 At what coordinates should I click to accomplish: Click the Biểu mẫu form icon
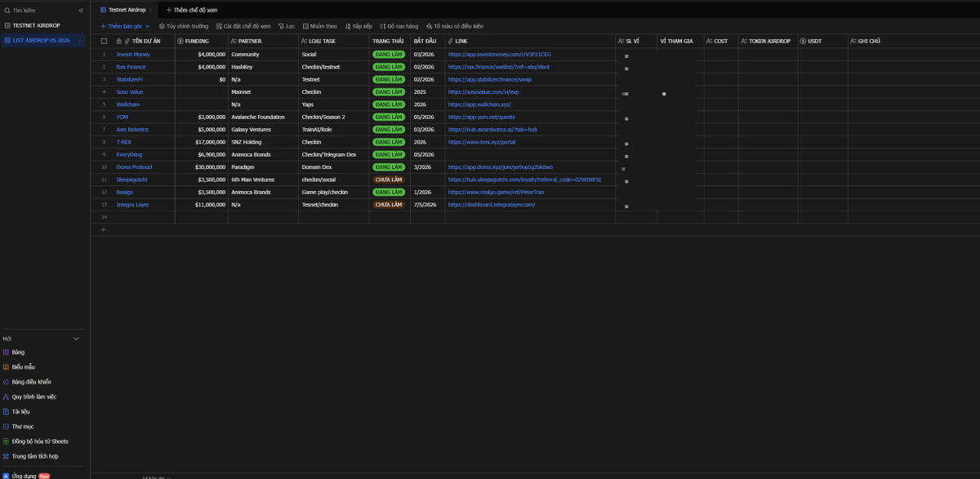tap(6, 367)
